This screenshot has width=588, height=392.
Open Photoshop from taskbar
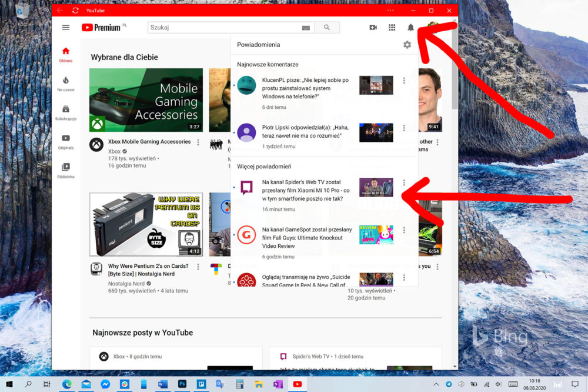click(182, 384)
